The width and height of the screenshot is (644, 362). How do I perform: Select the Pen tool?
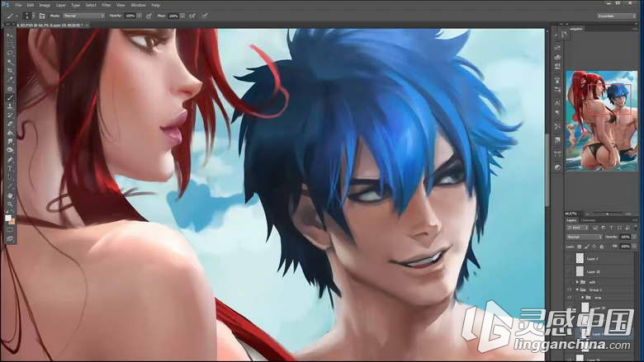click(x=10, y=159)
